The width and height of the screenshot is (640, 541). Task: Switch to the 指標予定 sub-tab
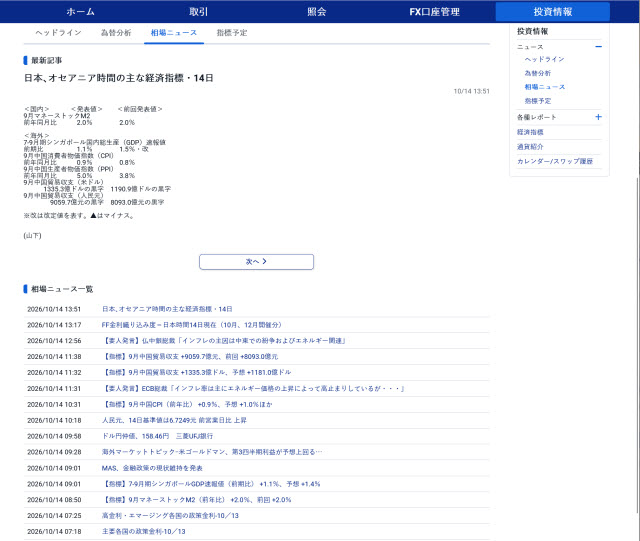click(x=232, y=33)
